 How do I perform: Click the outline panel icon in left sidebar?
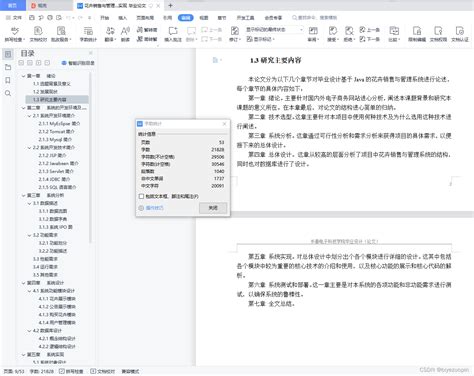[8, 54]
